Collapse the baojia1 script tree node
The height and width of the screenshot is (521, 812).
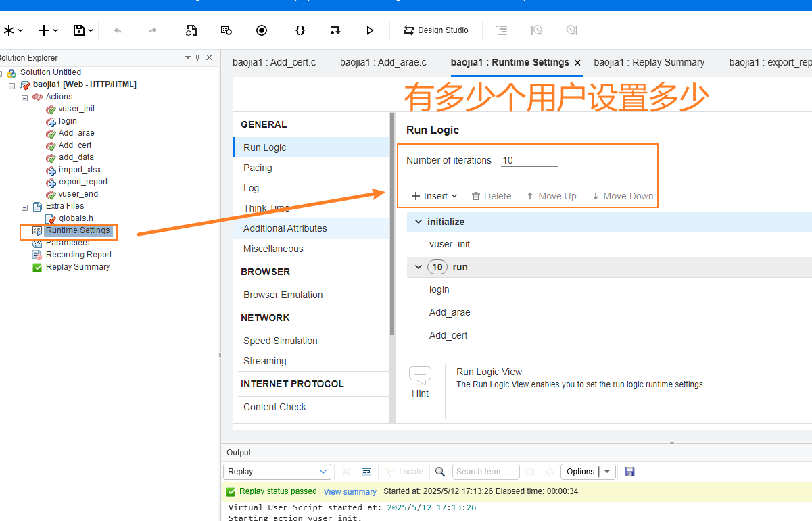tap(12, 85)
